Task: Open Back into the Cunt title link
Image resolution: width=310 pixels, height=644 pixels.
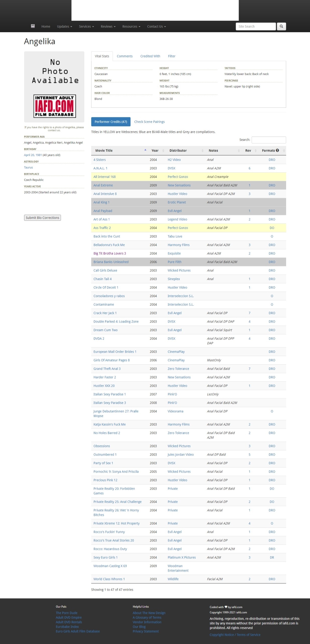Action: point(107,236)
